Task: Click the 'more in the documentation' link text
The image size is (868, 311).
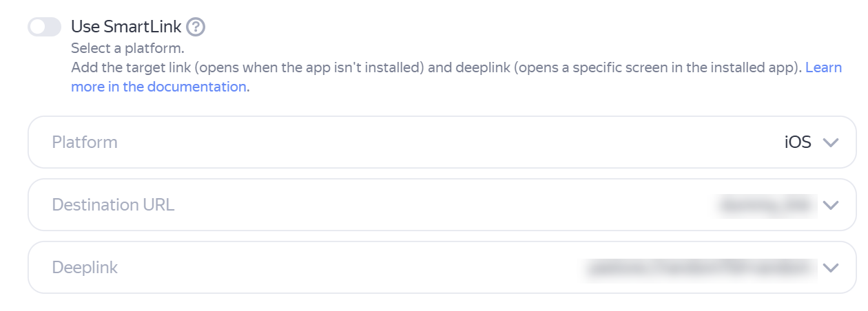Action: [x=159, y=87]
